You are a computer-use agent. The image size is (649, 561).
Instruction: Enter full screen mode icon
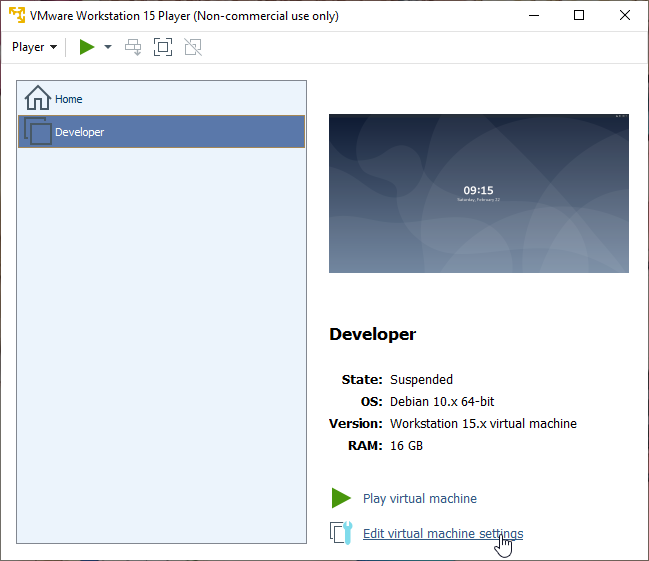click(x=163, y=47)
